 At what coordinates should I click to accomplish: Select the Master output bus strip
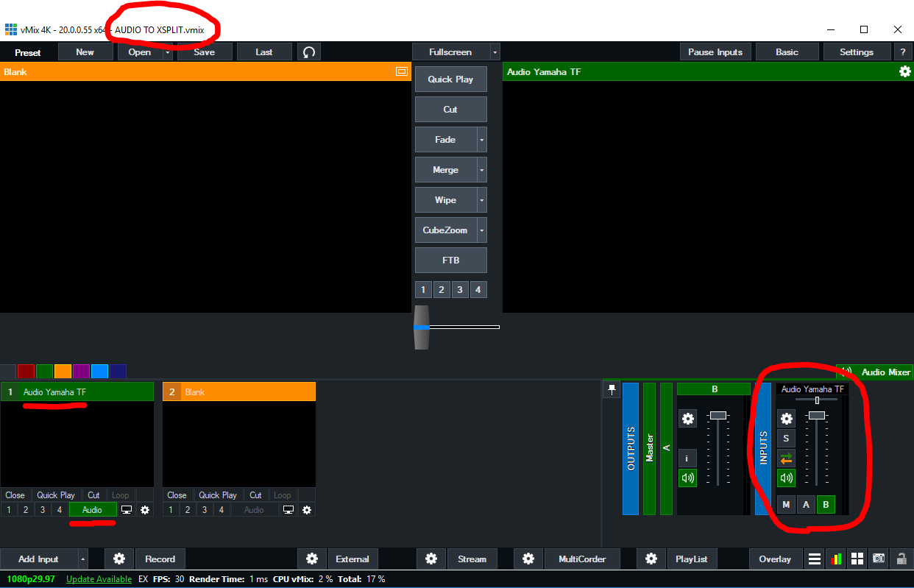coord(649,448)
